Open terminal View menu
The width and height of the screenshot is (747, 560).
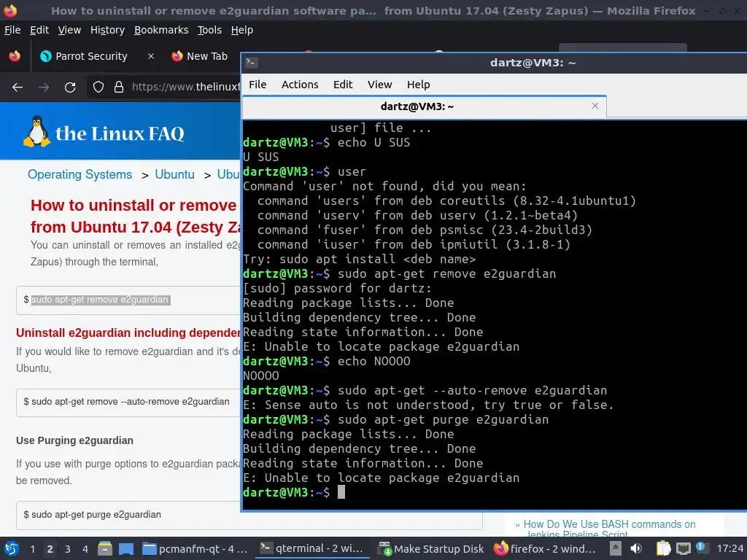[x=379, y=85]
